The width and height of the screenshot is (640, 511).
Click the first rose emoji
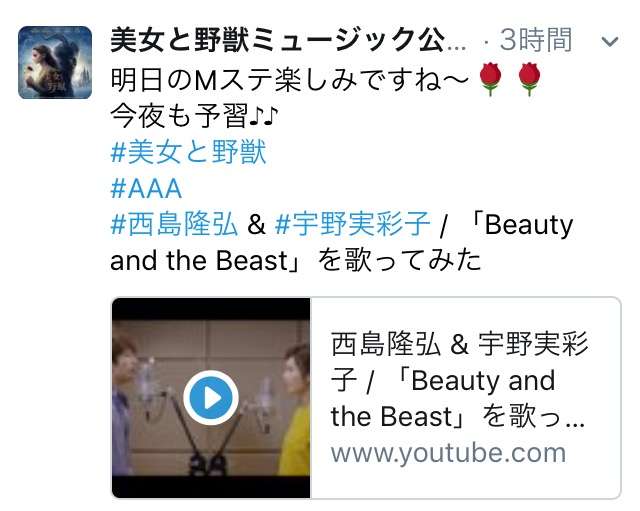pos(490,79)
